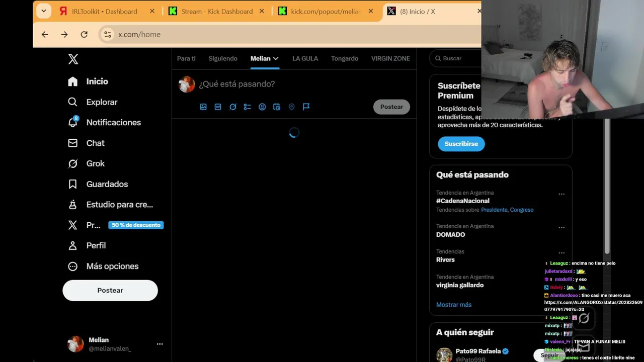Image resolution: width=644 pixels, height=362 pixels.
Task: Open Grok image tool in composer
Action: [232, 107]
